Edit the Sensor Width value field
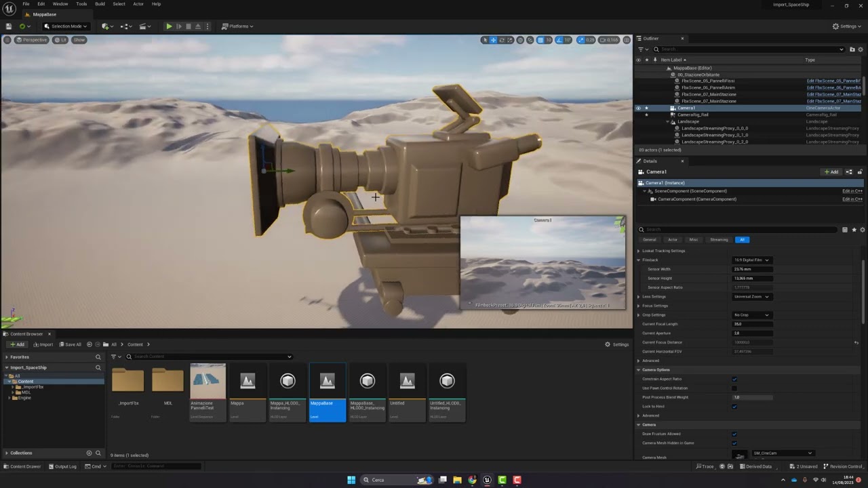 (x=752, y=269)
